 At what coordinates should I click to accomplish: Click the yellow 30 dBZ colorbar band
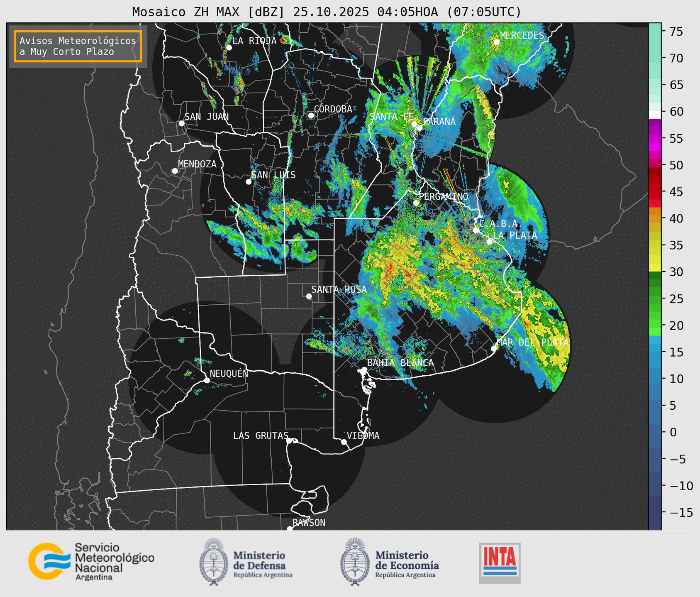(x=655, y=268)
